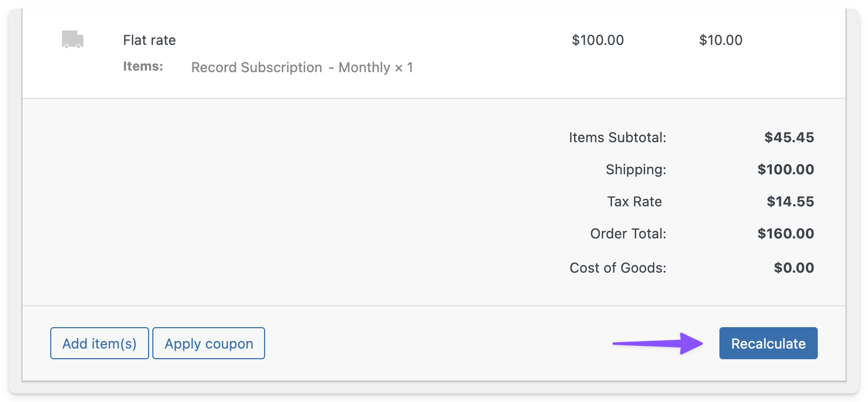
Task: Click the Shipping label in totals
Action: tap(636, 169)
